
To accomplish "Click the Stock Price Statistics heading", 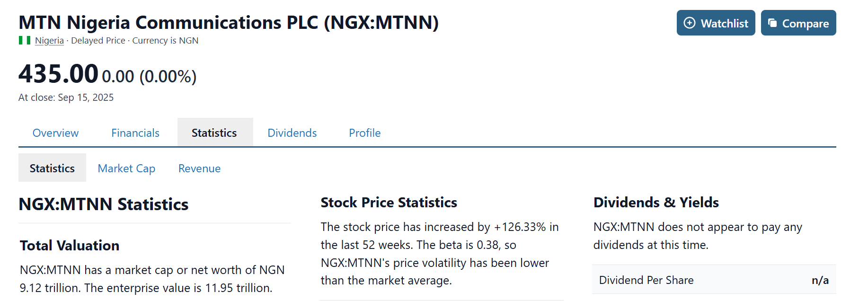I will [389, 203].
